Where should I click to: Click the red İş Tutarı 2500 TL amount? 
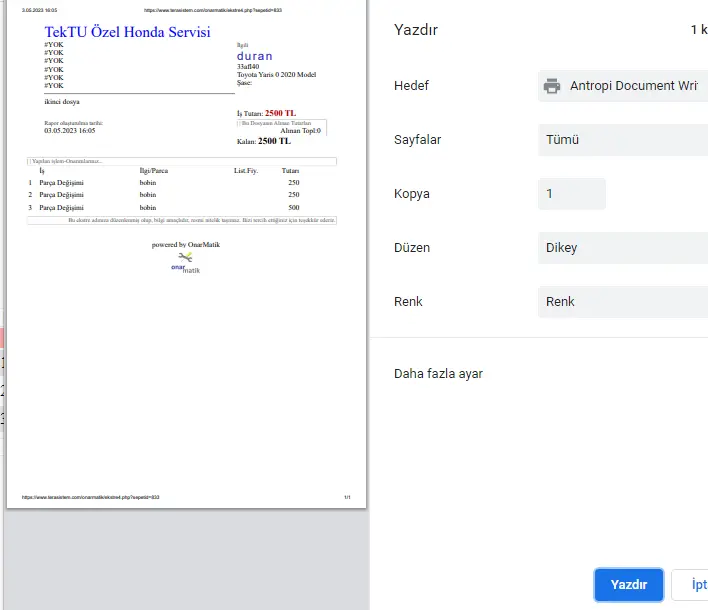[280, 114]
